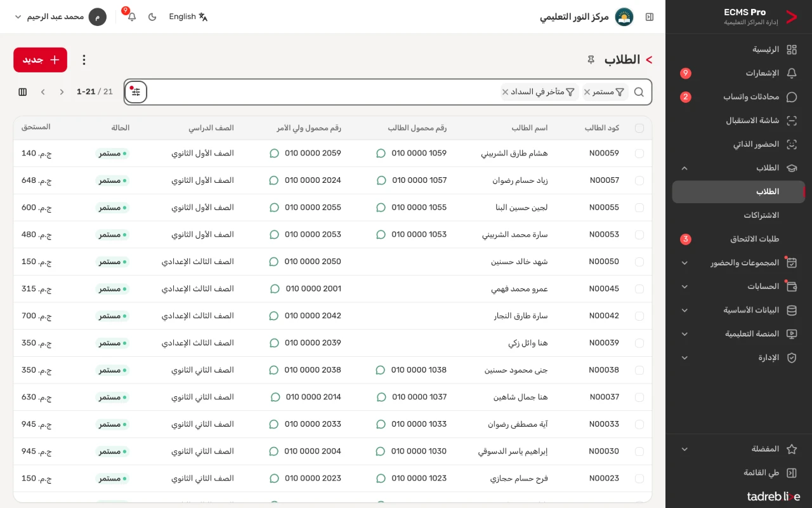The height and width of the screenshot is (508, 812).
Task: Click the search magnifier icon
Action: point(639,92)
